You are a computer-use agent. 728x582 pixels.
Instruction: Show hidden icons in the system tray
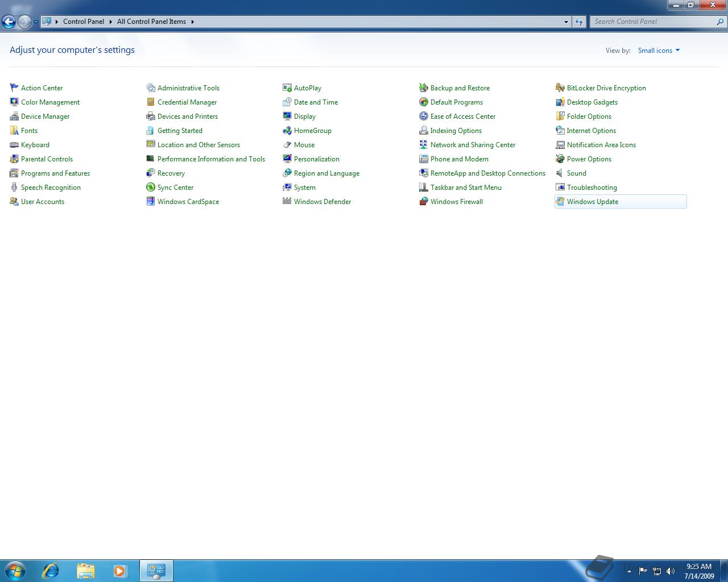click(629, 571)
